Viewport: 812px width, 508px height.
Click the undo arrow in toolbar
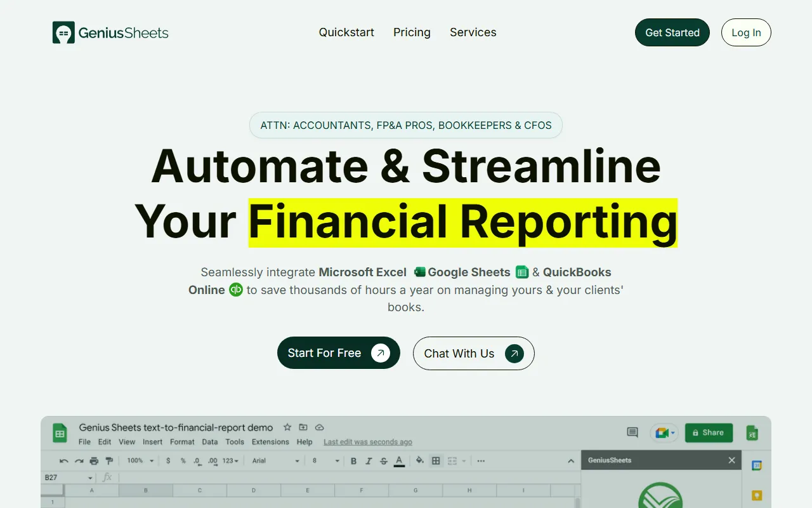click(63, 461)
